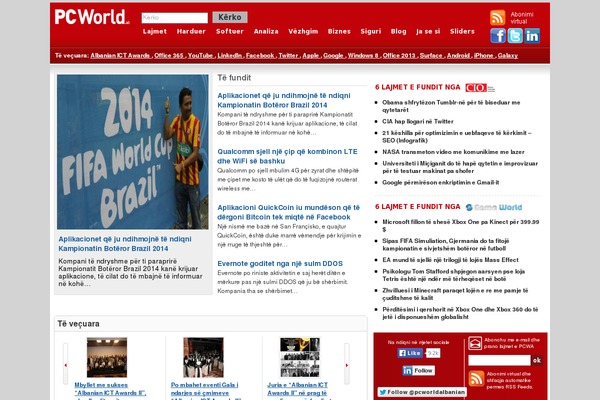Open the World Cup headline under featured image

(125, 244)
